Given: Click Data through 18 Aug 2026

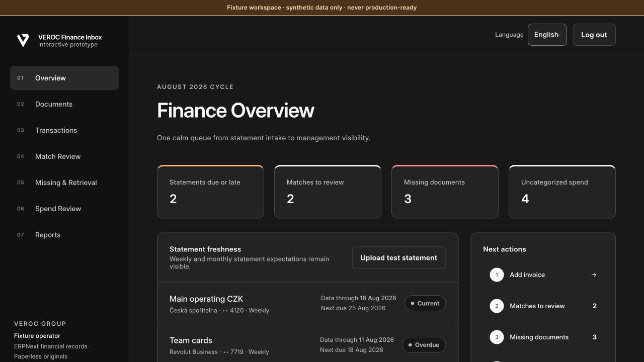Looking at the screenshot, I should (x=359, y=298).
